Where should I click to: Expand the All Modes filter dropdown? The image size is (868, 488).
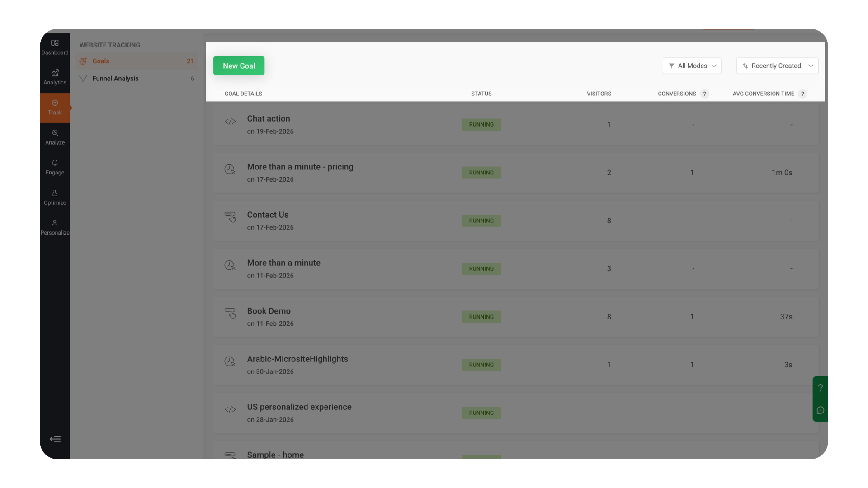click(692, 66)
